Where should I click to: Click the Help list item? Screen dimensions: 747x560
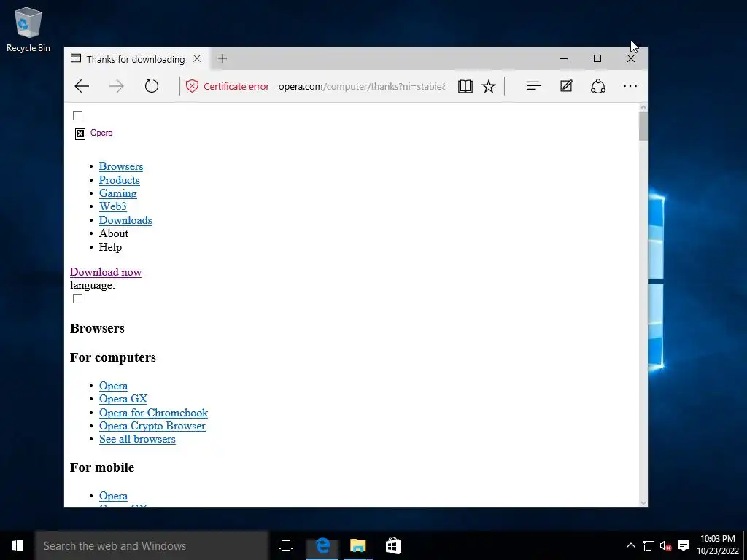[x=110, y=247]
